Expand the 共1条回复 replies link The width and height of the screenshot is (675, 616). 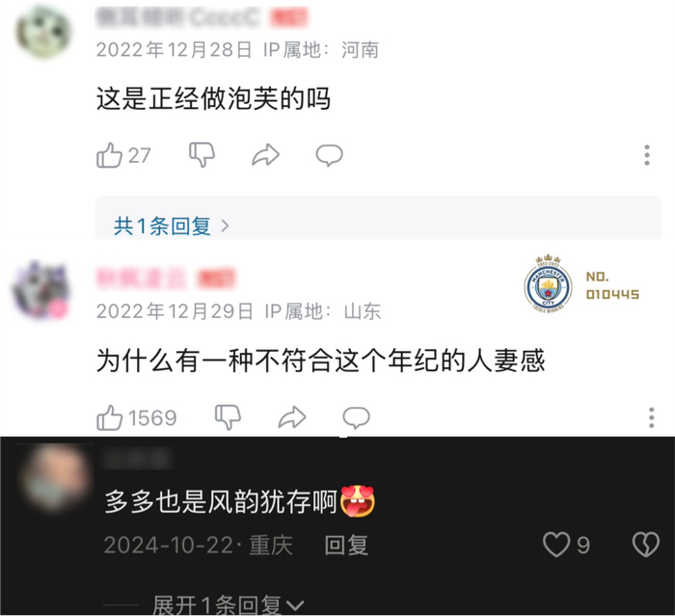(x=162, y=226)
